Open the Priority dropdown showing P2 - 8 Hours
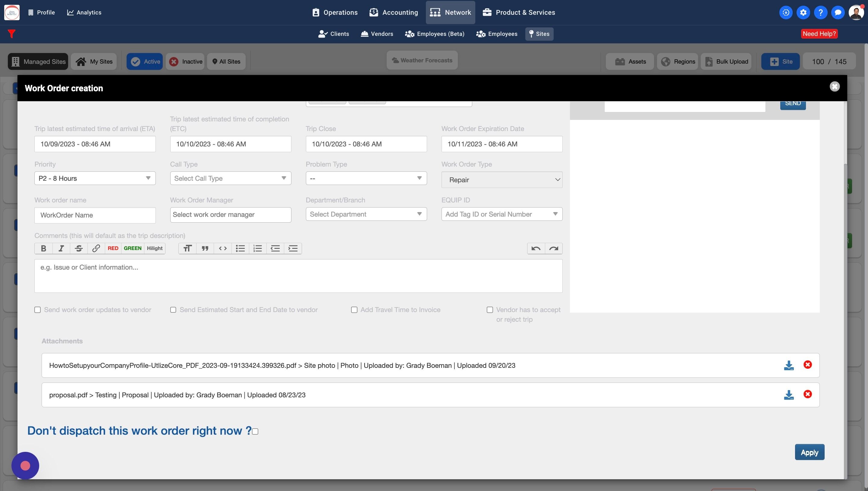 [95, 178]
